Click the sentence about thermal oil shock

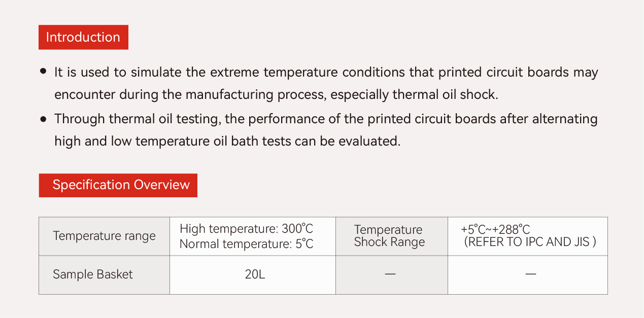(x=326, y=84)
